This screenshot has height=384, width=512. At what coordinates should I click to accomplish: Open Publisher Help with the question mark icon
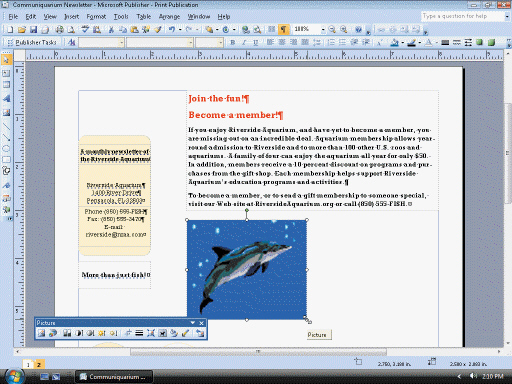(358, 30)
